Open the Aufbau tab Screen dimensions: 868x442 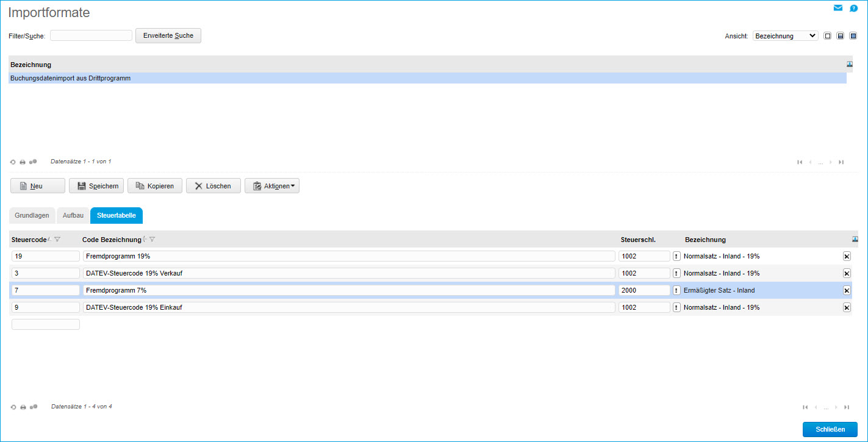tap(73, 215)
